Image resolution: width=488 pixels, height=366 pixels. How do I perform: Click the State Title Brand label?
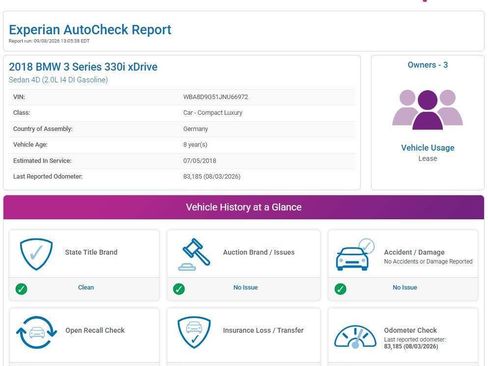click(91, 252)
